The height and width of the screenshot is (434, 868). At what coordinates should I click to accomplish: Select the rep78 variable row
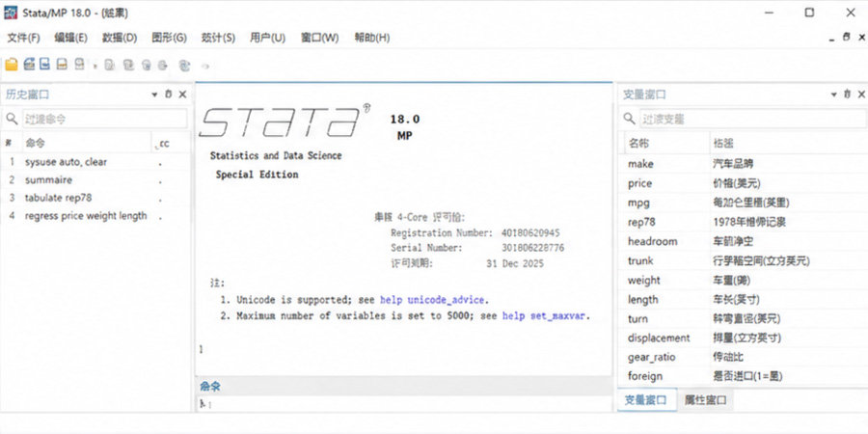point(744,222)
